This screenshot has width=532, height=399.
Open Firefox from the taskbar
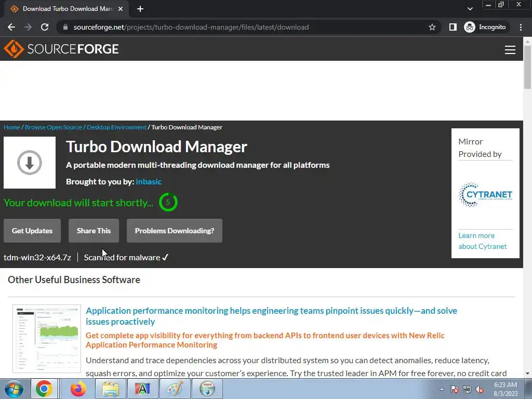coord(78,389)
